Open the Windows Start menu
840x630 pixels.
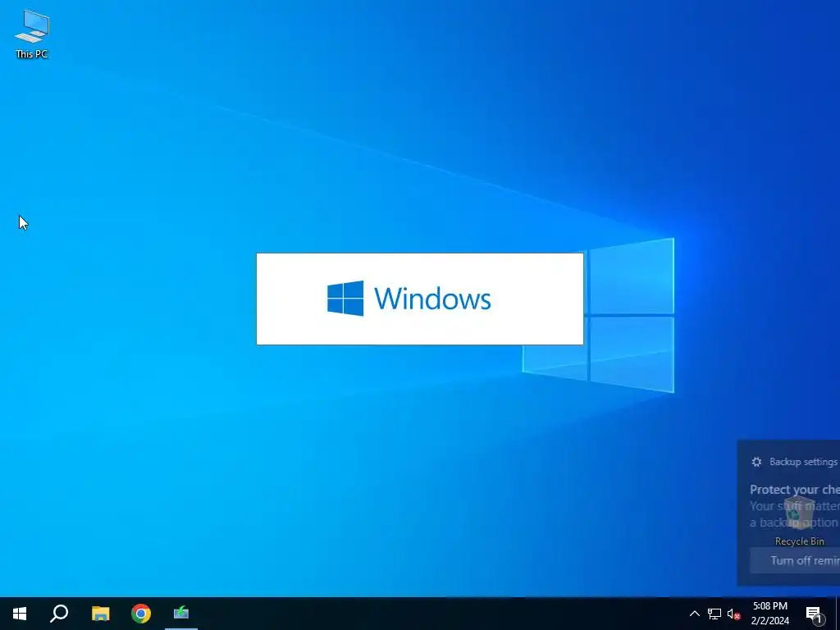(20, 614)
